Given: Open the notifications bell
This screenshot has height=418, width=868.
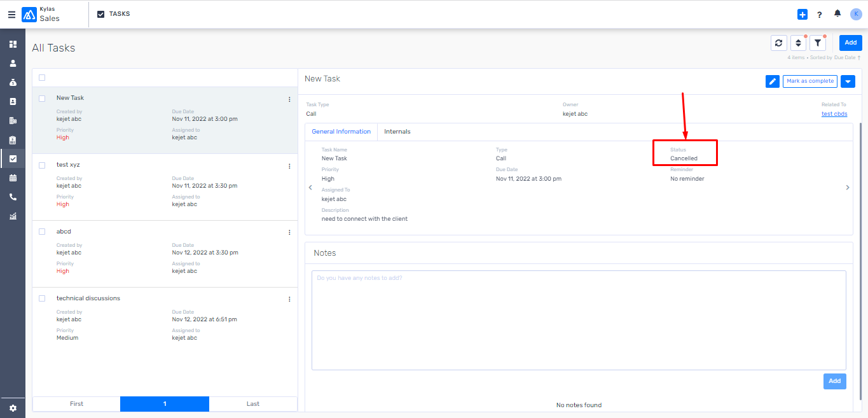Looking at the screenshot, I should point(837,13).
